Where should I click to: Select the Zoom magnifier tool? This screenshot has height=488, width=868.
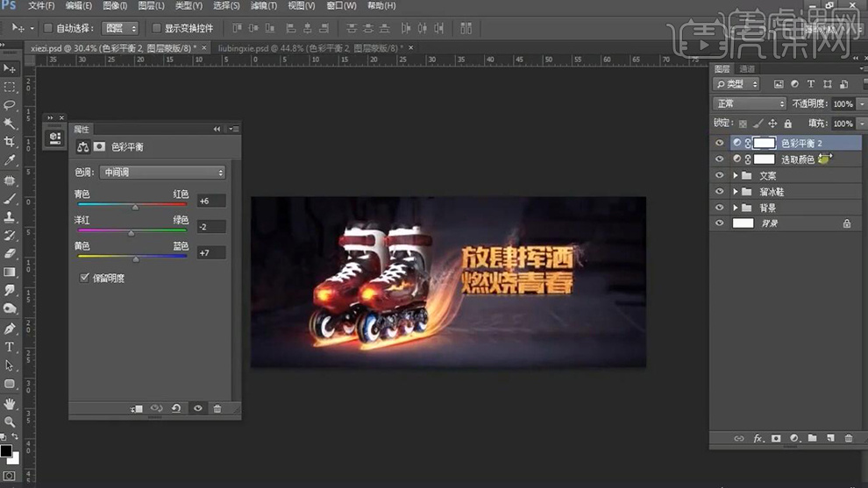(x=10, y=421)
